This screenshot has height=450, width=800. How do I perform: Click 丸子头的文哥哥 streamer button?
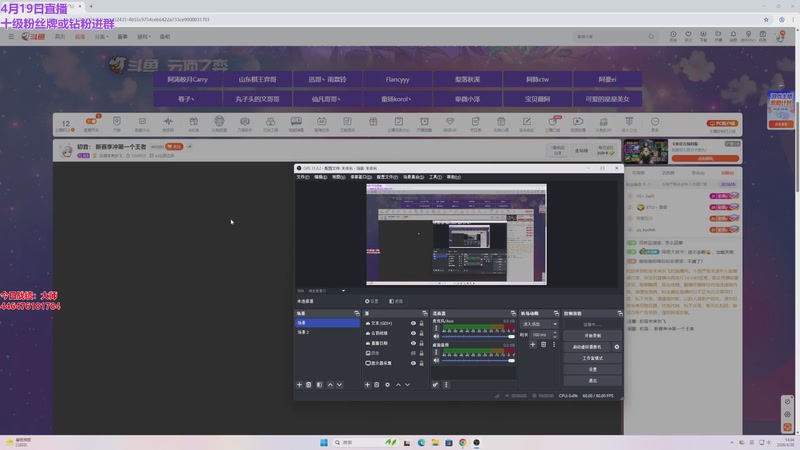click(258, 99)
